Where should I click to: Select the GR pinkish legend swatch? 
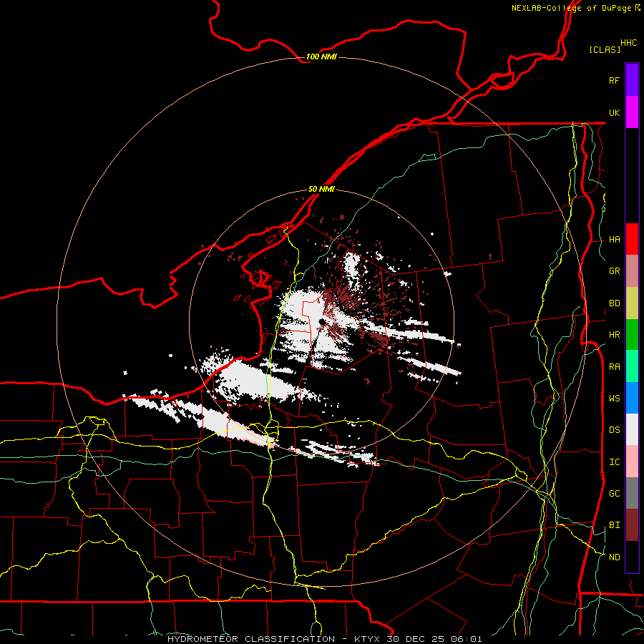(x=632, y=271)
